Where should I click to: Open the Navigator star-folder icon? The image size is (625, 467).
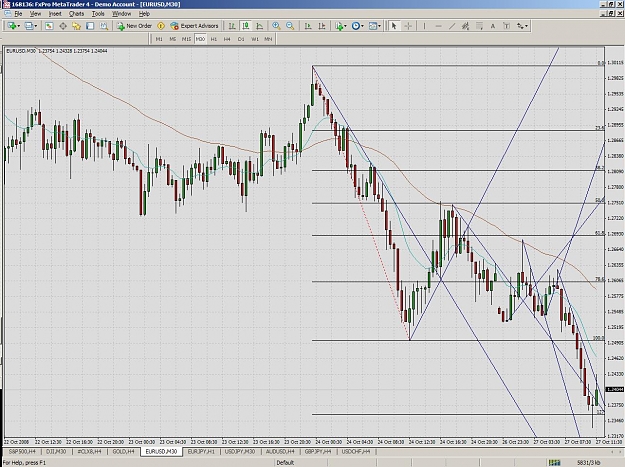click(76, 26)
